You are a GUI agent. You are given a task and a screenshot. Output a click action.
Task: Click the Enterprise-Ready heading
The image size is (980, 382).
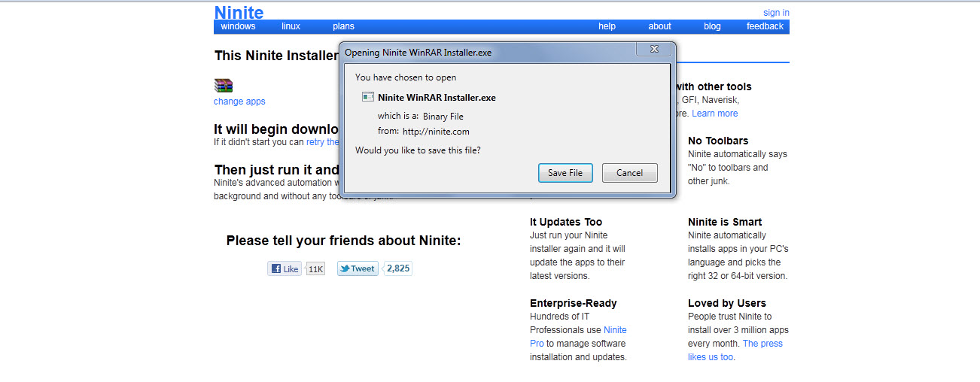pyautogui.click(x=574, y=303)
